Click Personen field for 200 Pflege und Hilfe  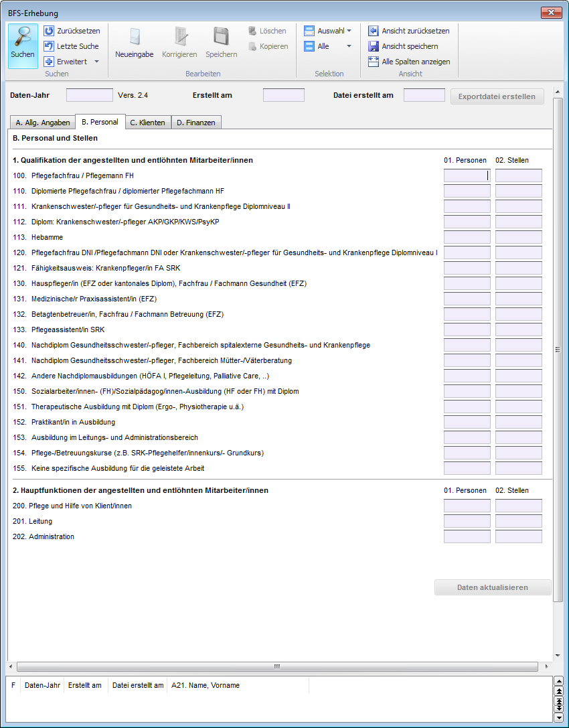tap(467, 506)
